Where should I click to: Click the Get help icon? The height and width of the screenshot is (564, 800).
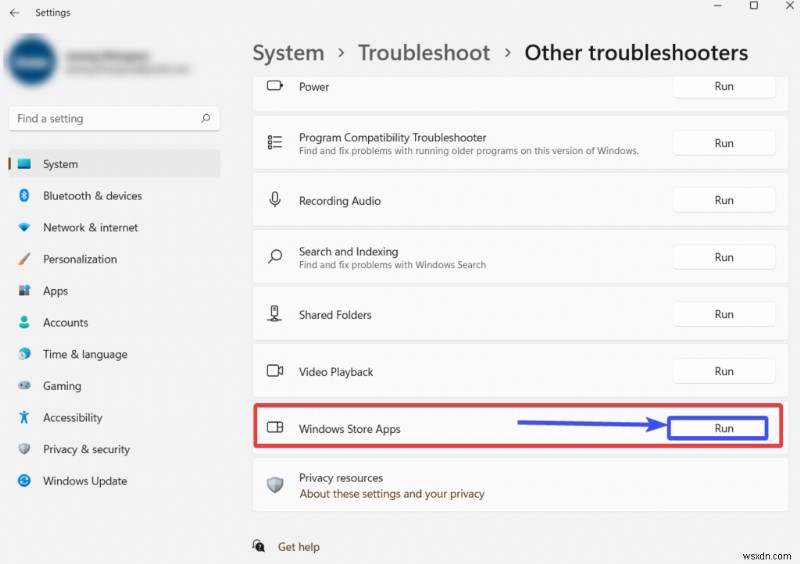point(259,546)
